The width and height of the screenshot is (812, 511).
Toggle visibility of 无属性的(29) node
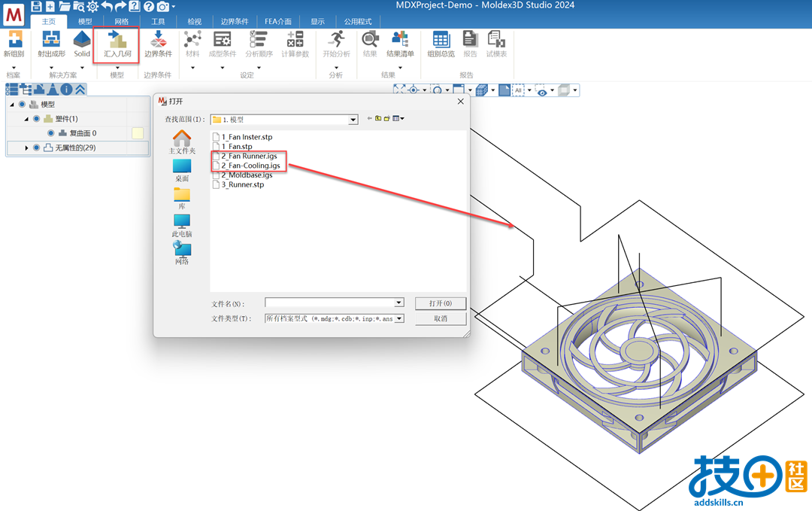[36, 148]
